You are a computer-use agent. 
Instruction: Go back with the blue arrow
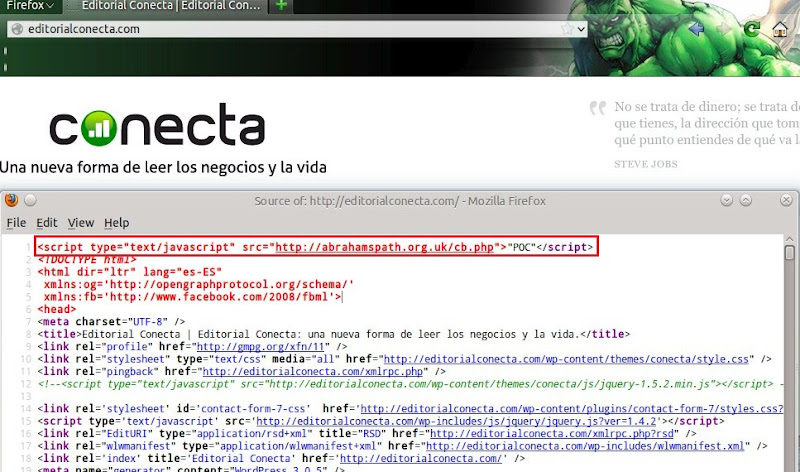click(696, 29)
